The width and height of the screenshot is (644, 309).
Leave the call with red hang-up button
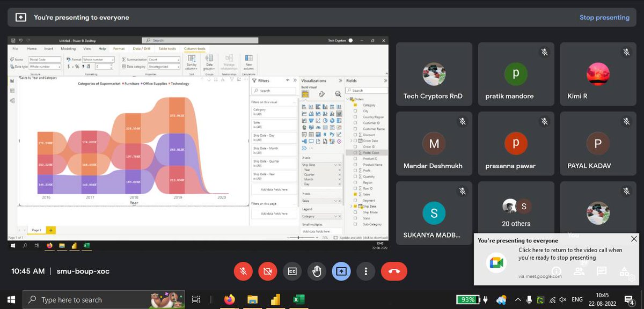pyautogui.click(x=394, y=271)
